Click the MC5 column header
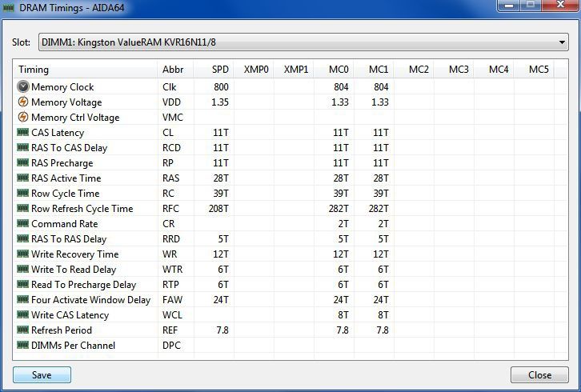 click(534, 70)
